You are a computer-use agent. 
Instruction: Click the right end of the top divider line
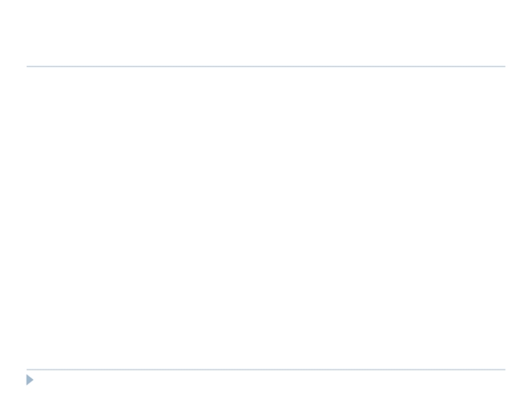[503, 66]
